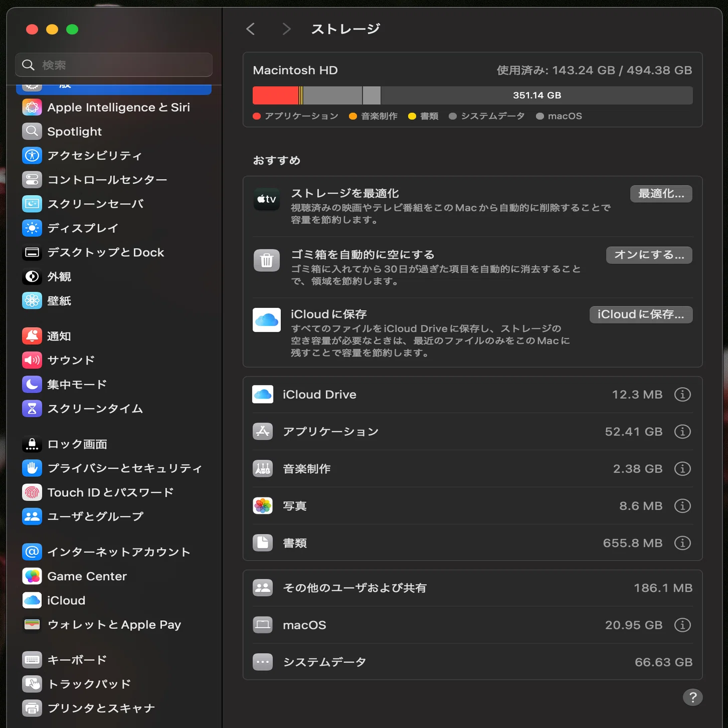Select スクリーンタイム hourglass icon
728x728 pixels.
32,409
